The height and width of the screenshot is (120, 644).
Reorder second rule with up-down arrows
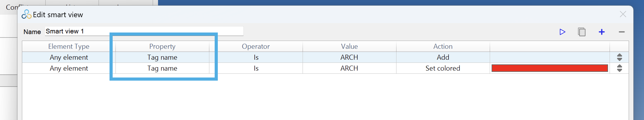619,68
